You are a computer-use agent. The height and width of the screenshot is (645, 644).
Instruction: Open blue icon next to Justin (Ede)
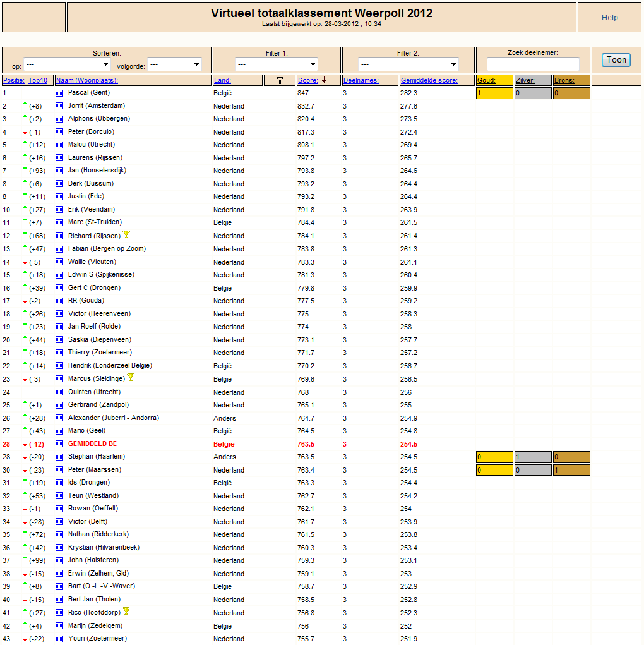pyautogui.click(x=59, y=196)
